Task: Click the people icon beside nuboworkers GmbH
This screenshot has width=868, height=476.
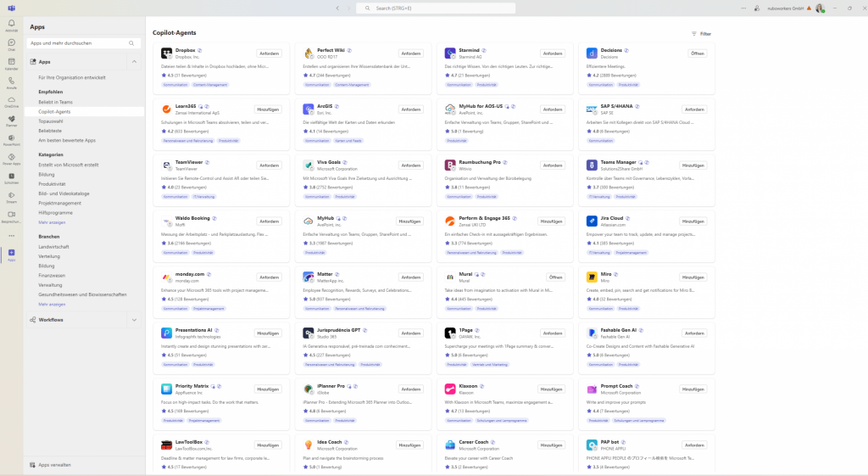Action: [757, 8]
